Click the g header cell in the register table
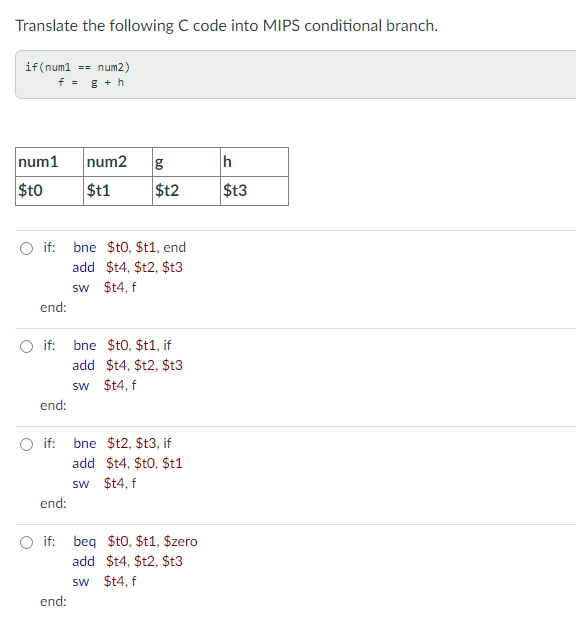The width and height of the screenshot is (576, 624). coord(186,162)
